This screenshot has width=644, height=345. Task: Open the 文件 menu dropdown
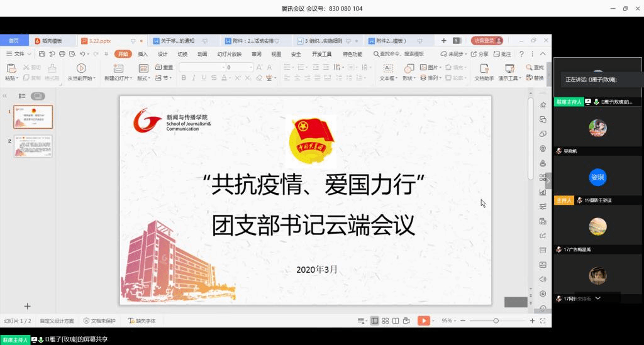pos(19,54)
